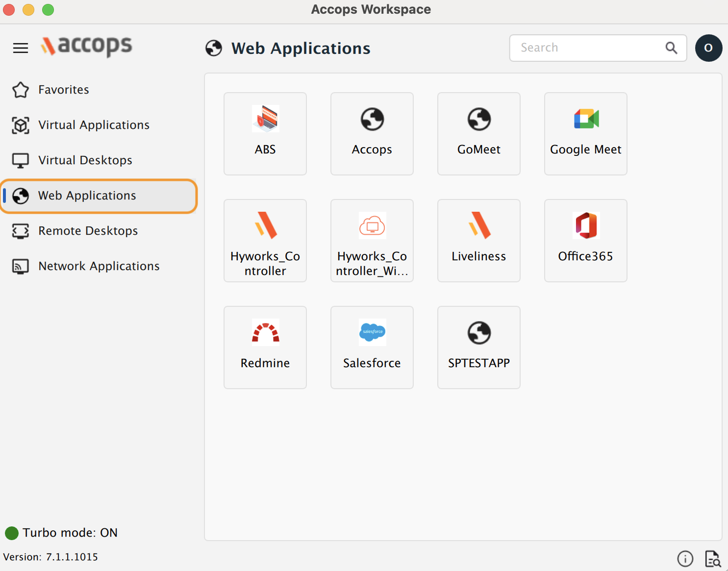
Task: Select Virtual Desktops in sidebar
Action: 85,160
